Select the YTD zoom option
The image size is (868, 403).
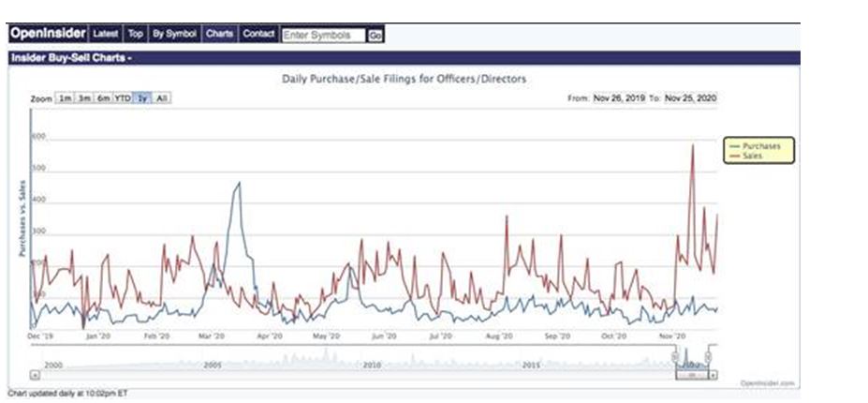tap(123, 98)
